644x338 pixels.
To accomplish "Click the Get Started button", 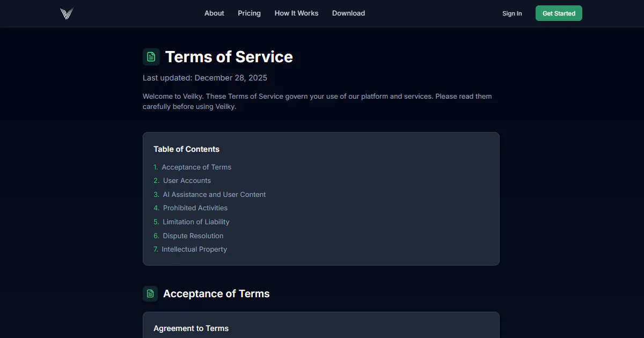I will (559, 13).
